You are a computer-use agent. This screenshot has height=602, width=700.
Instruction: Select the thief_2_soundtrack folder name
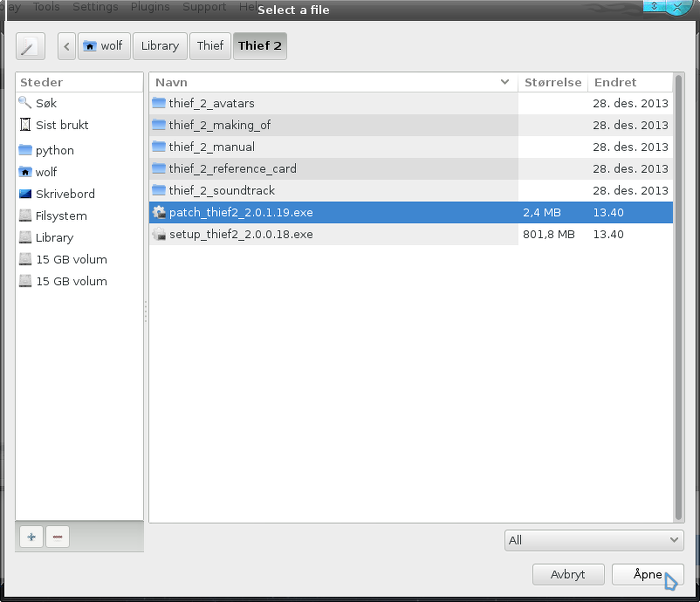click(x=222, y=191)
